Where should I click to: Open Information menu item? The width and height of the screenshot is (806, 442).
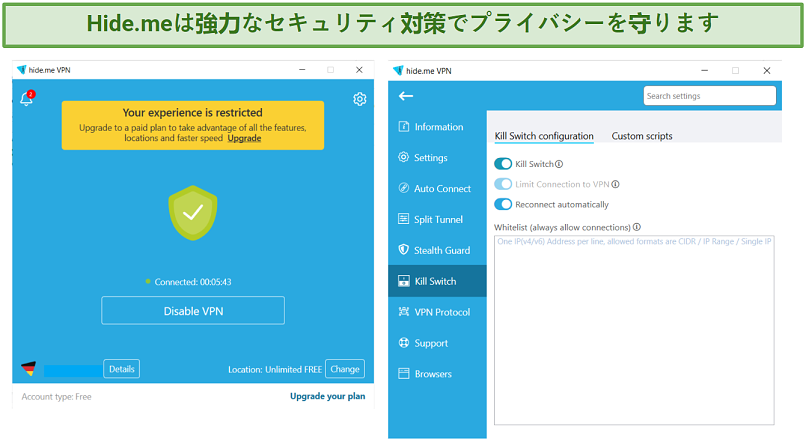click(437, 126)
